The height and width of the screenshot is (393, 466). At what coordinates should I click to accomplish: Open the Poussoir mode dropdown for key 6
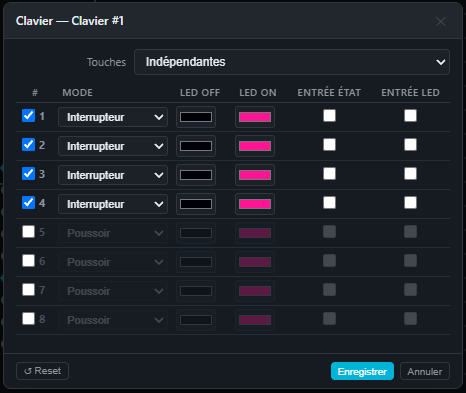tap(113, 262)
